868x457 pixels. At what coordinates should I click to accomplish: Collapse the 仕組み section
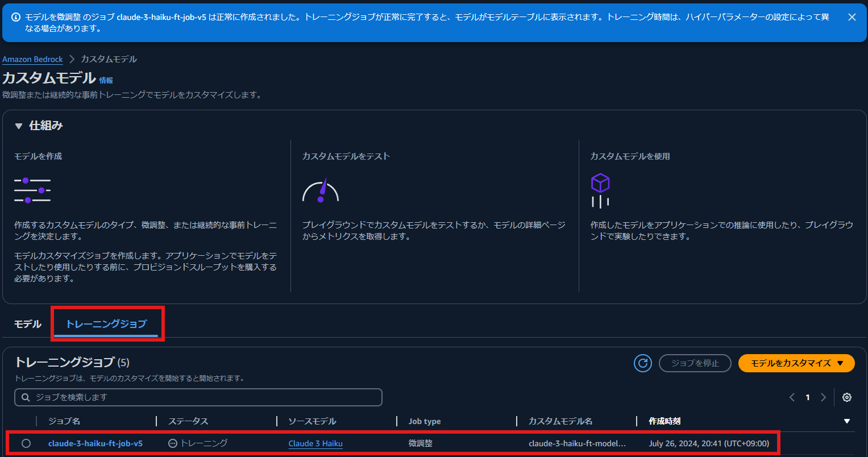(x=18, y=126)
